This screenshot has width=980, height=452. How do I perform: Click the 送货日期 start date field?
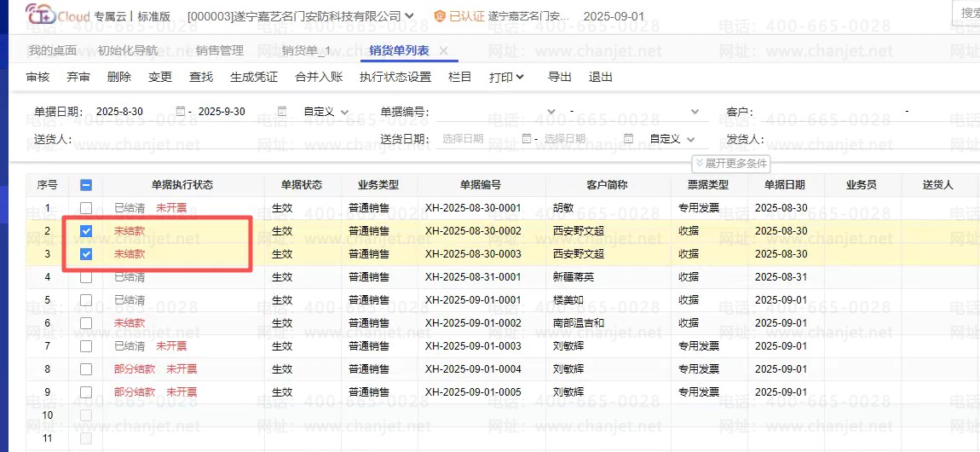[x=477, y=138]
